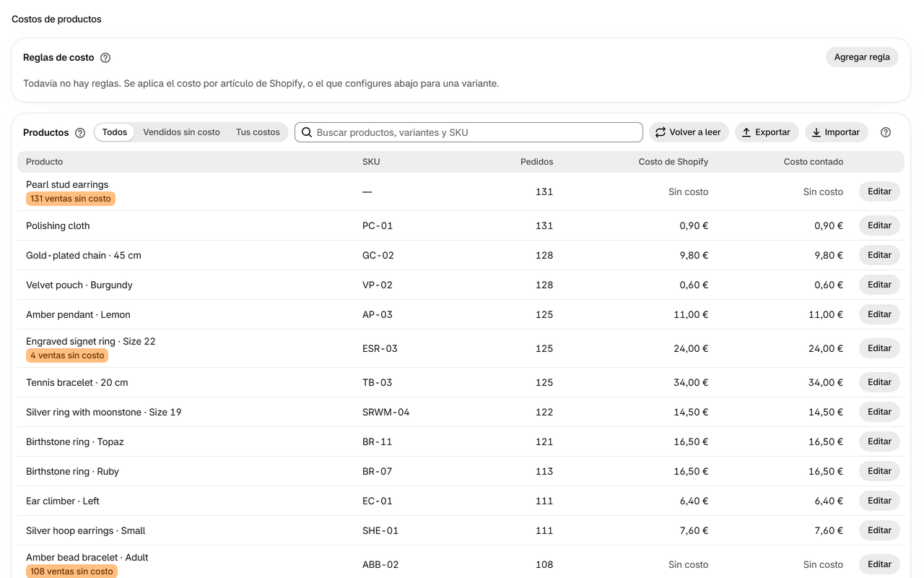Click the 108 ventas sin costo badge
The image size is (924, 578).
71,571
